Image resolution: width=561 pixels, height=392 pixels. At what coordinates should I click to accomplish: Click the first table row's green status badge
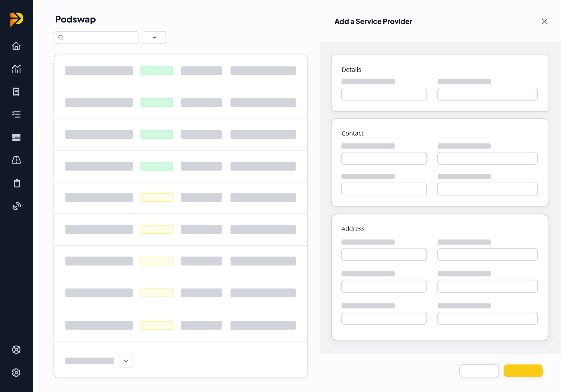157,71
